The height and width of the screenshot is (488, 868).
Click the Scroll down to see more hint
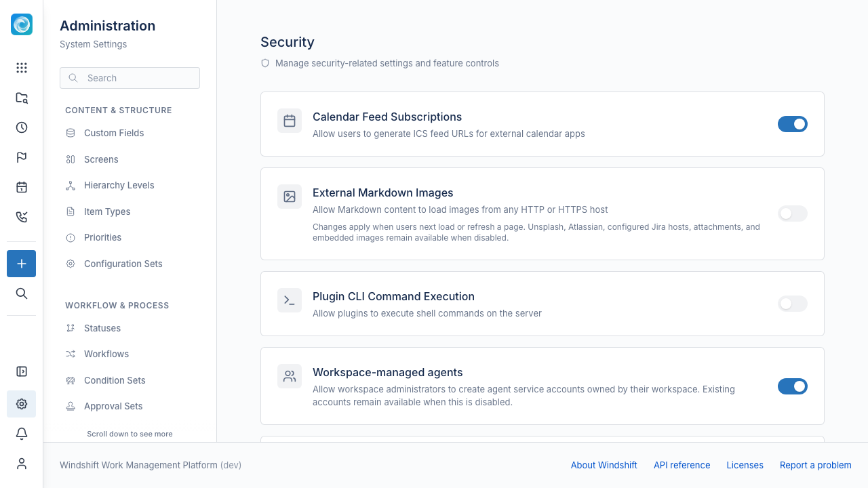130,434
